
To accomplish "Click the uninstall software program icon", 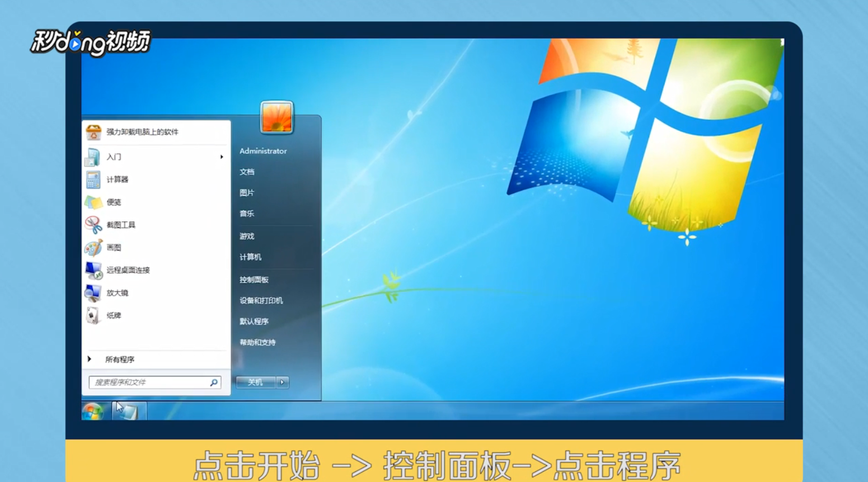I will tap(93, 133).
